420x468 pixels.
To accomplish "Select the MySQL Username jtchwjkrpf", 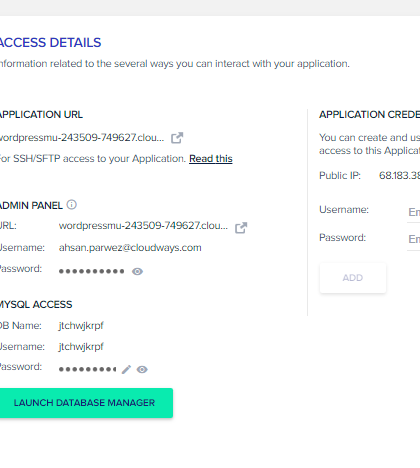I will click(81, 347).
